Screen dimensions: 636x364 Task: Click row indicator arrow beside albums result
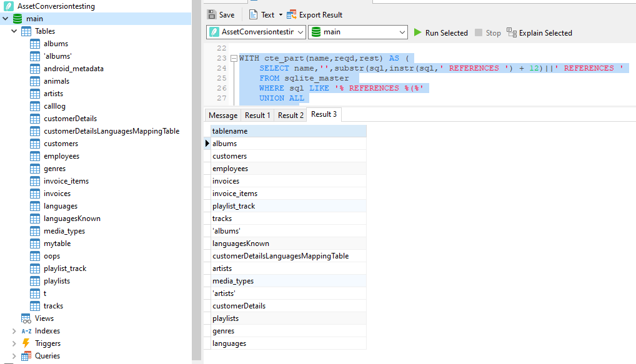(x=207, y=144)
